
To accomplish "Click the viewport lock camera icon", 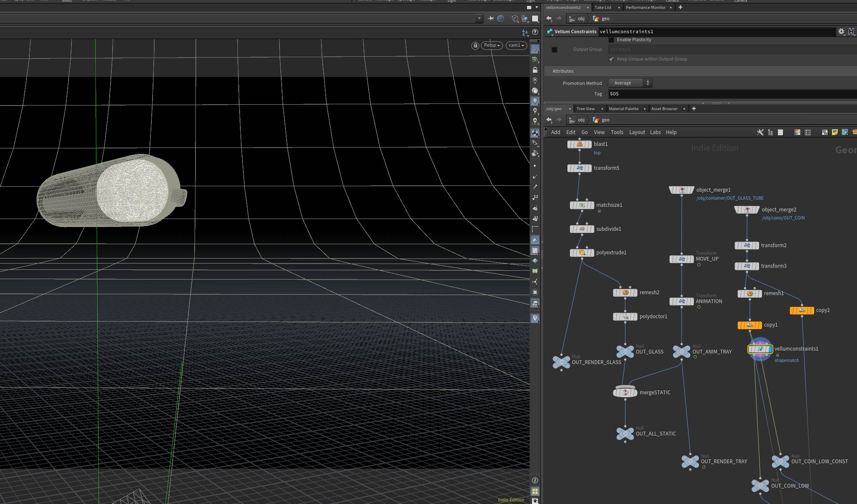I will coord(475,45).
